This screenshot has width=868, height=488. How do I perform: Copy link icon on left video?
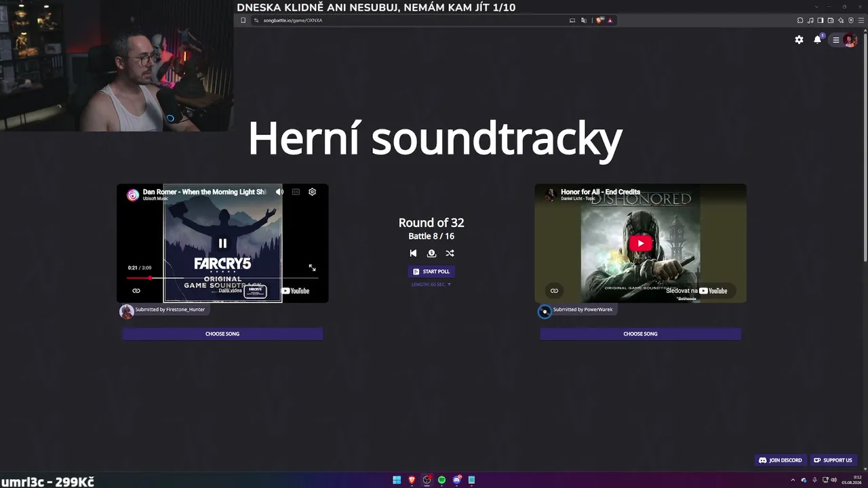(x=136, y=291)
